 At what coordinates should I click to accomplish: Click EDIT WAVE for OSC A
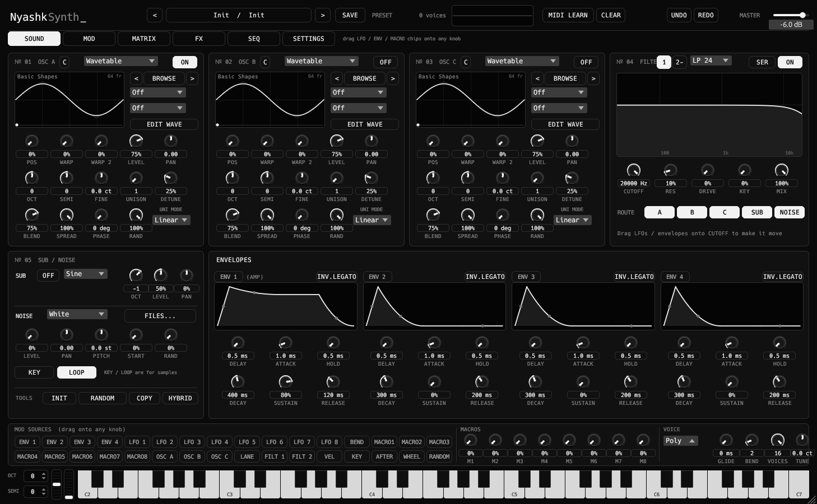tap(164, 124)
